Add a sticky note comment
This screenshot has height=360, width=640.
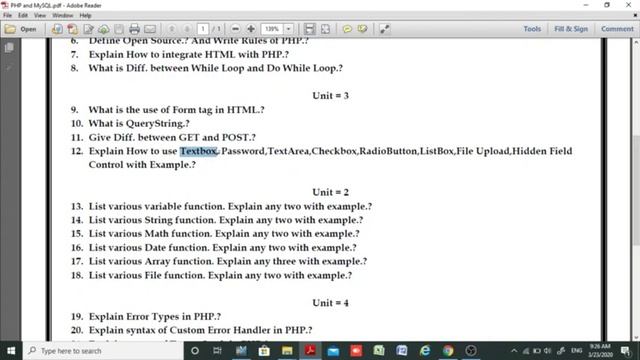tap(347, 29)
